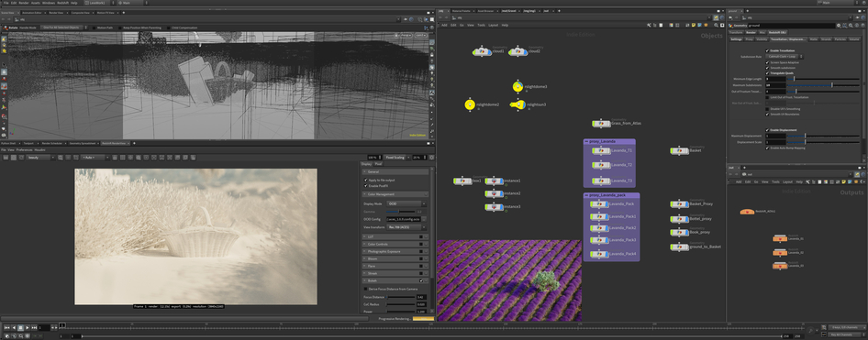Open the Windows menu
The height and width of the screenshot is (340, 868).
point(48,3)
